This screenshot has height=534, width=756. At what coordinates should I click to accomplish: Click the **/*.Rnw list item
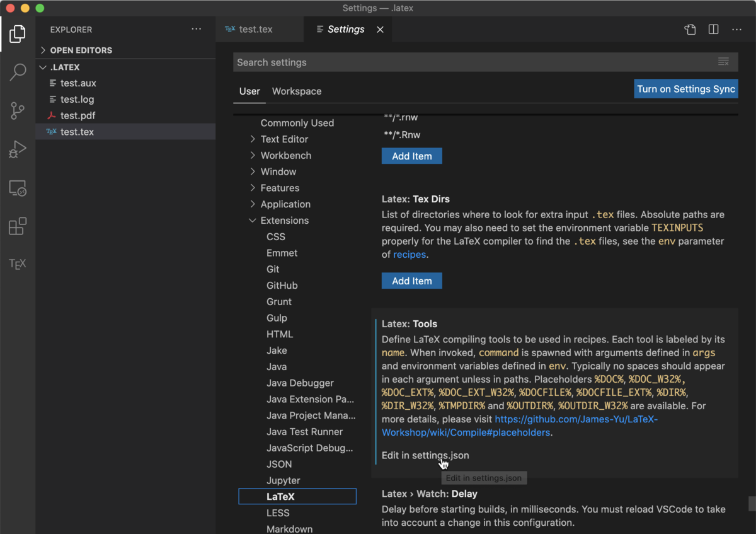point(402,135)
